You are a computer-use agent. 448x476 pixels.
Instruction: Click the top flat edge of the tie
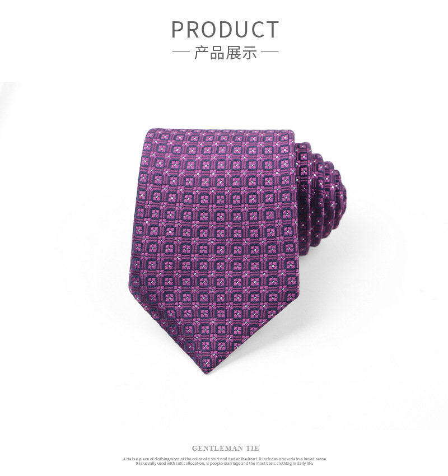(221, 130)
